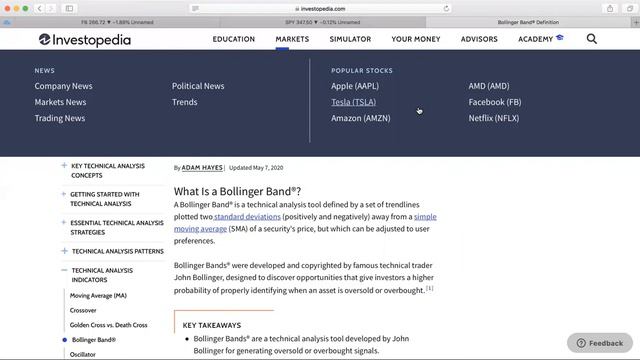Image resolution: width=640 pixels, height=360 pixels.
Task: Reload the page with refresh icon
Action: tap(446, 9)
